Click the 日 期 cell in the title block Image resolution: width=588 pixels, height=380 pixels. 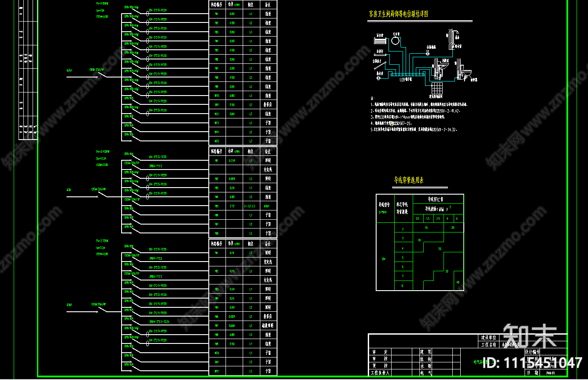tap(532, 373)
